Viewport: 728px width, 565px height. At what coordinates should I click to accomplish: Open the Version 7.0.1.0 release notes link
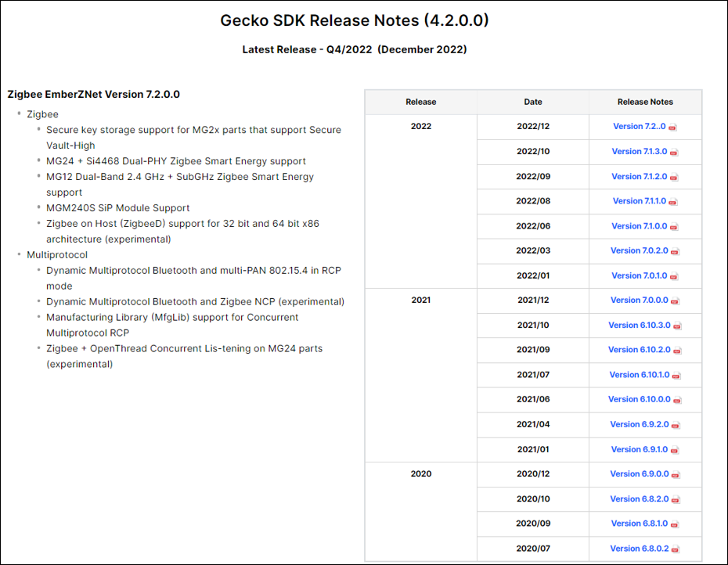[639, 275]
